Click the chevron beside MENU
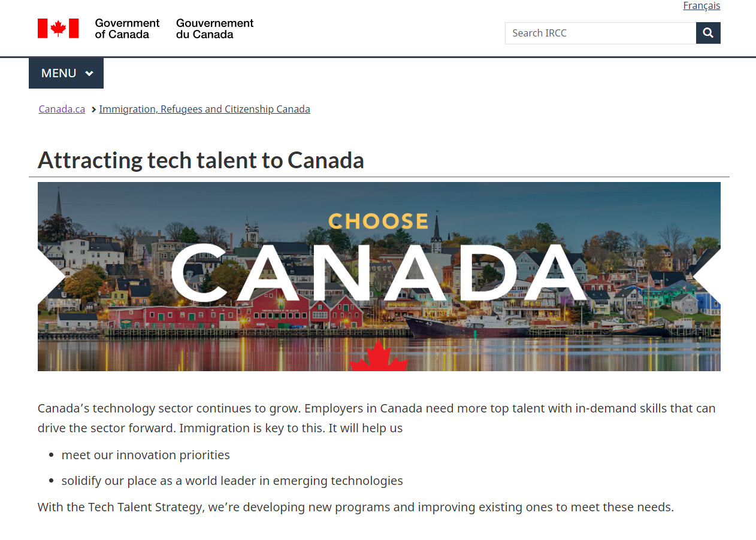The height and width of the screenshot is (540, 756). point(89,74)
